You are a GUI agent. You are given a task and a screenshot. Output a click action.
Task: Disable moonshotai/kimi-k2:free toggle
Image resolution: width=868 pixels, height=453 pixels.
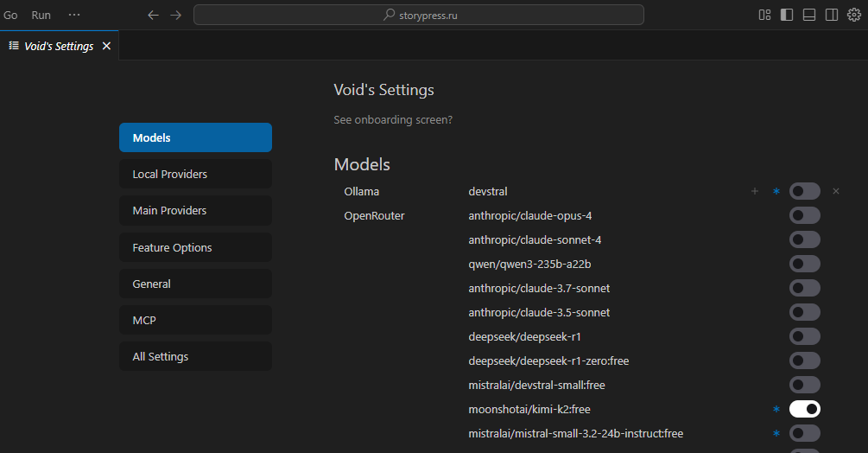point(805,409)
